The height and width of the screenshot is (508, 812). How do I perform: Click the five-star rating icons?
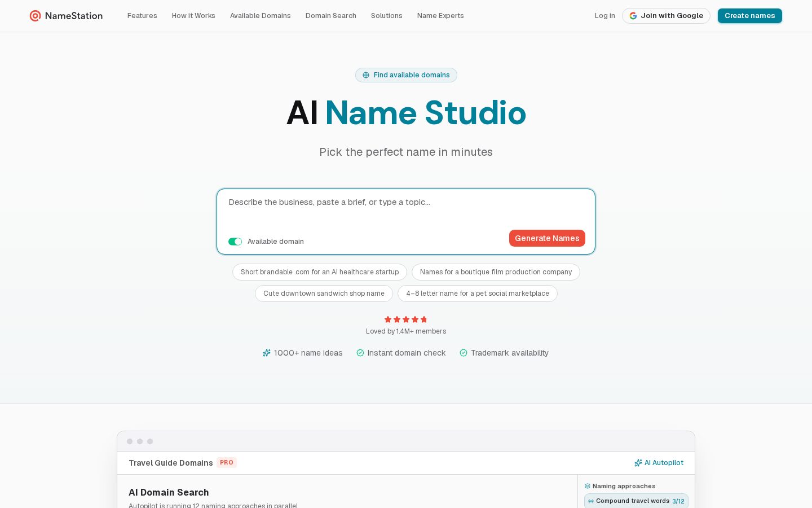406,319
